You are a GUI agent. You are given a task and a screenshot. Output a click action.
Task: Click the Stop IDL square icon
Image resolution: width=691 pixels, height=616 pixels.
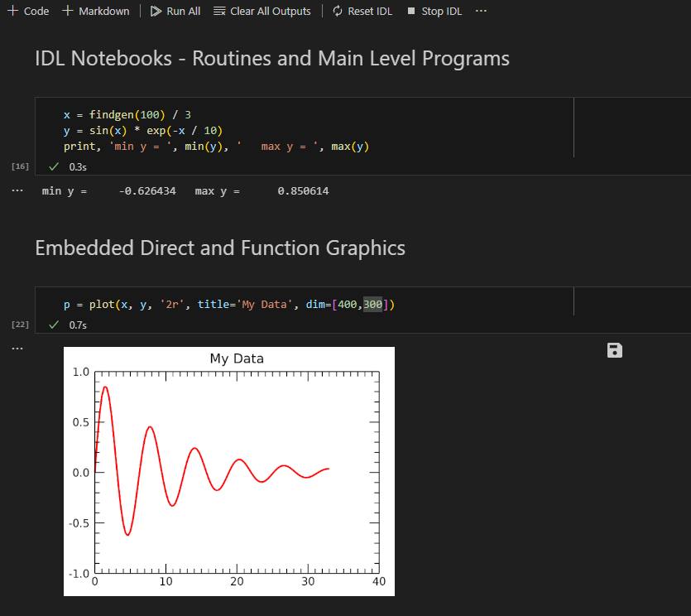[x=411, y=11]
